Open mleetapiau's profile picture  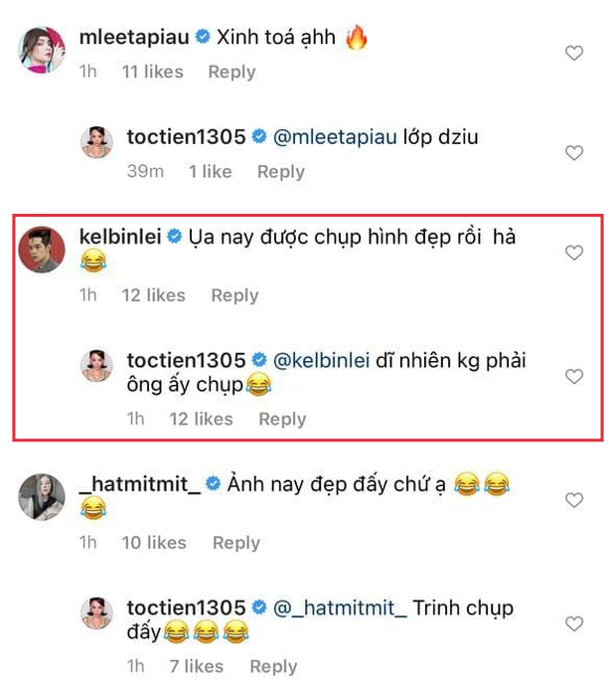(x=43, y=51)
